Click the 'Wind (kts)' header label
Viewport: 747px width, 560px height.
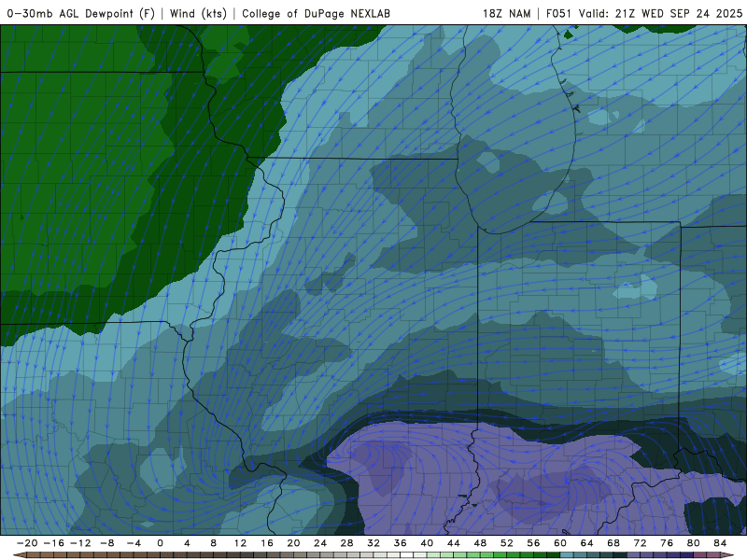198,13
